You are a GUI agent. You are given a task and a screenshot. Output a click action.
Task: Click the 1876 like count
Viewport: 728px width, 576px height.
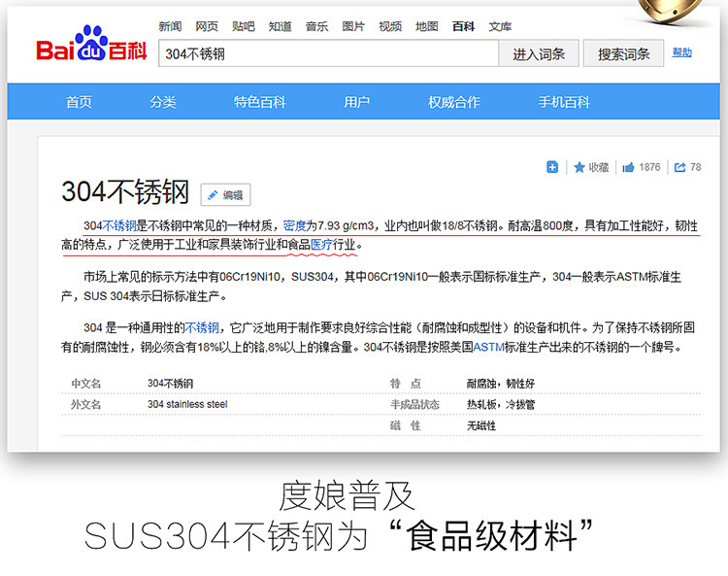pyautogui.click(x=649, y=167)
